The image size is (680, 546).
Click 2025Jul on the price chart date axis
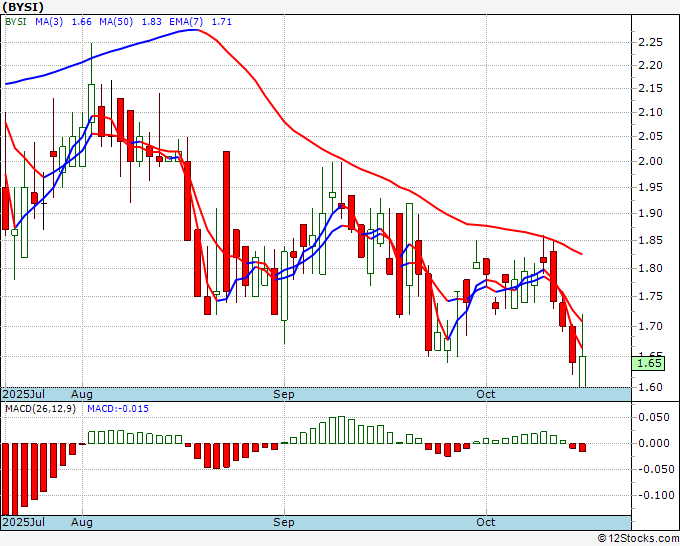coord(23,394)
